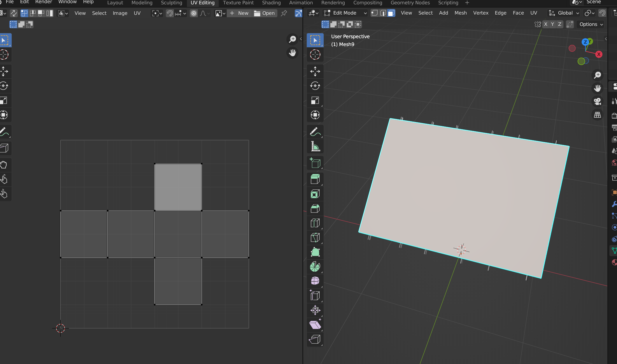The image size is (617, 364).
Task: Enable face select mode
Action: pyautogui.click(x=391, y=13)
